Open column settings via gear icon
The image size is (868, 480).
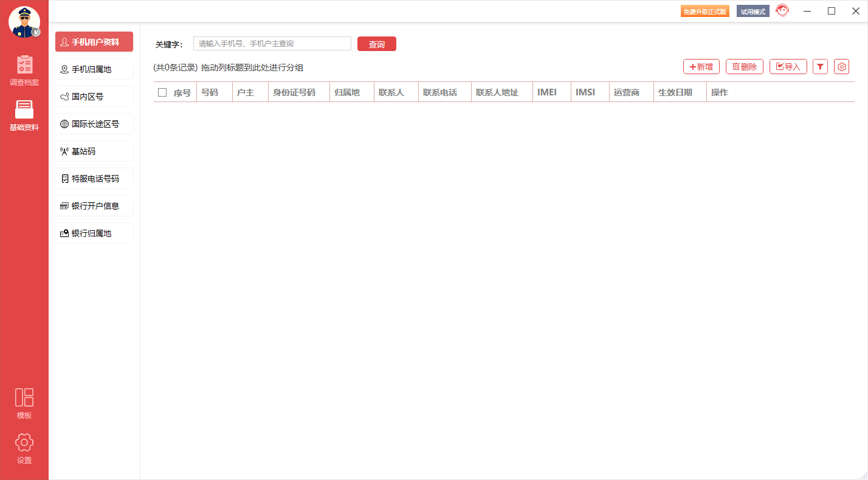pyautogui.click(x=841, y=67)
